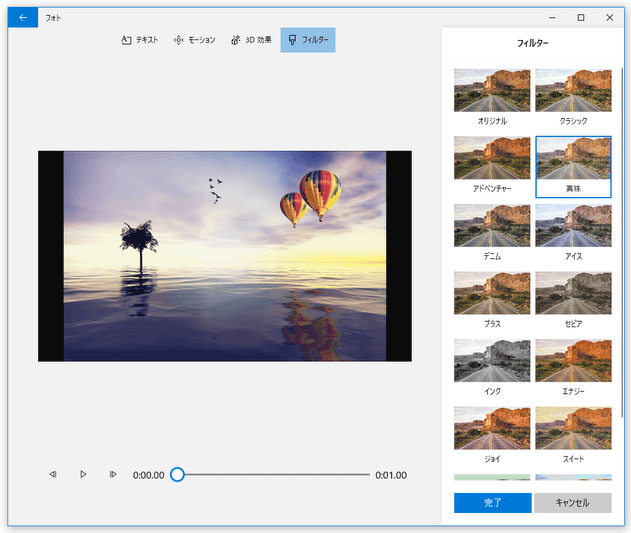
Task: Select the デニム filter
Action: click(492, 226)
